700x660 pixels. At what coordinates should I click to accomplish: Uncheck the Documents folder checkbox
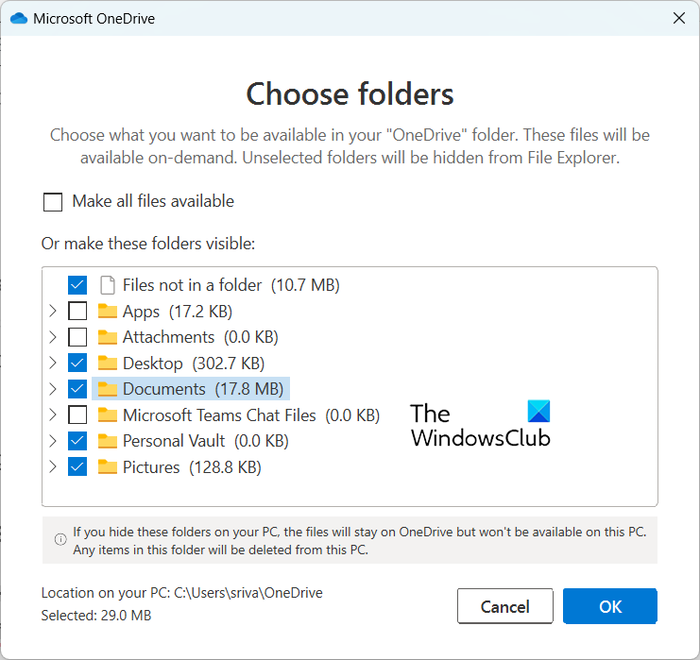[77, 388]
